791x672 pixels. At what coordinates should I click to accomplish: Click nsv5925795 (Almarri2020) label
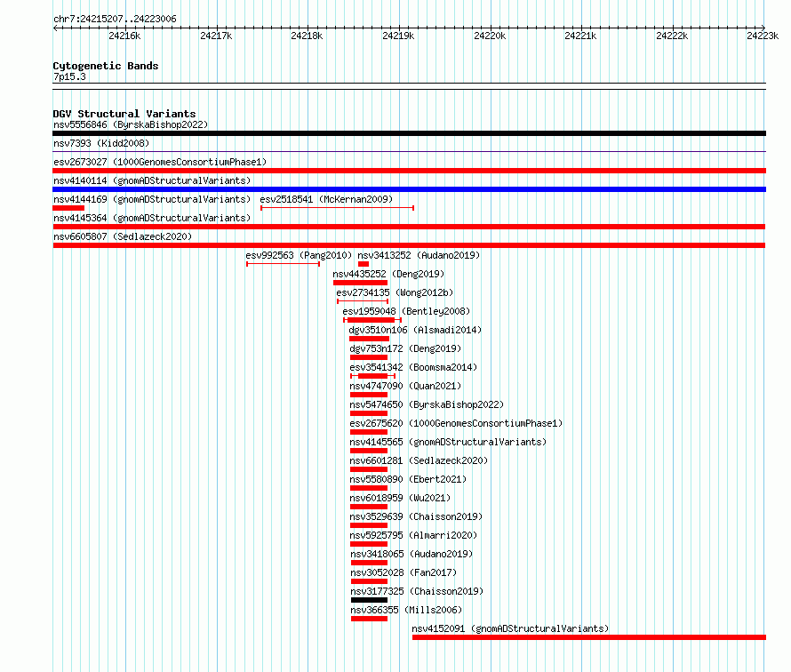[413, 535]
